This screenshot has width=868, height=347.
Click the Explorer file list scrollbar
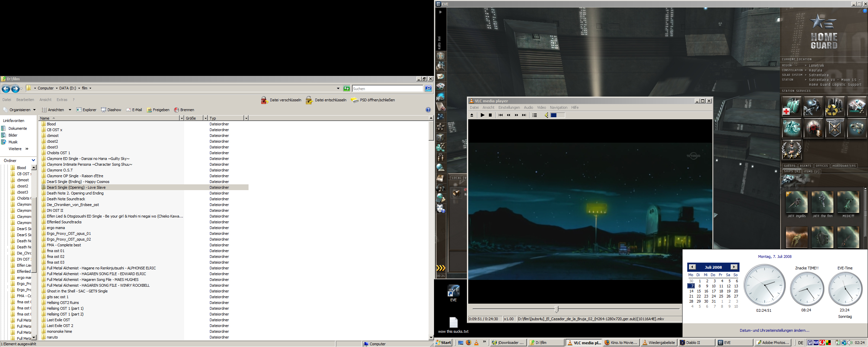coord(431,130)
